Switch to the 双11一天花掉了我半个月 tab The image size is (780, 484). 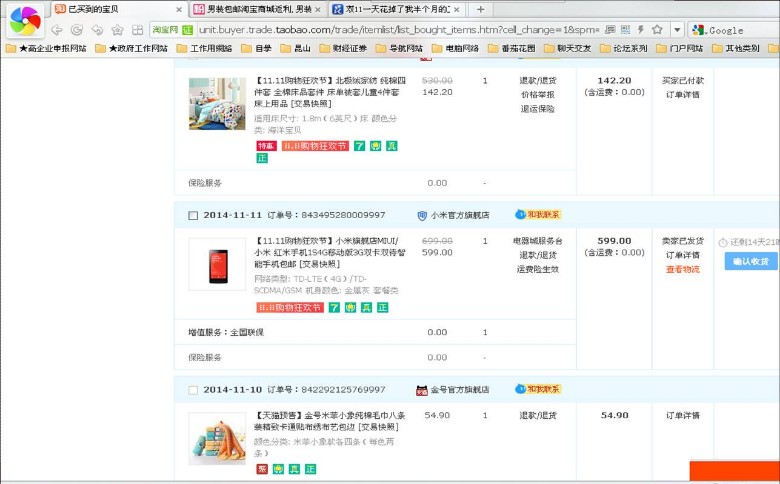tap(397, 9)
